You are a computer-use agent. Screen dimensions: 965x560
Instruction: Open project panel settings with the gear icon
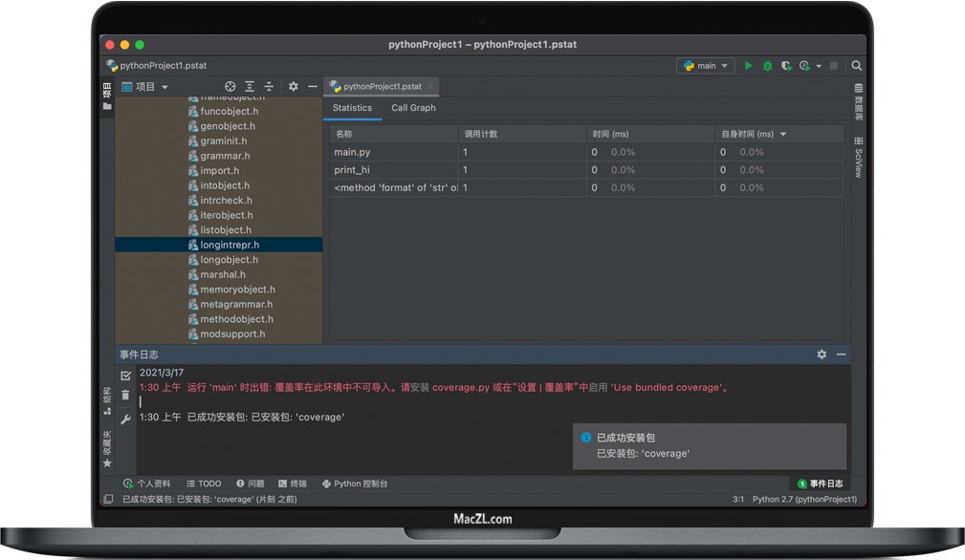294,86
